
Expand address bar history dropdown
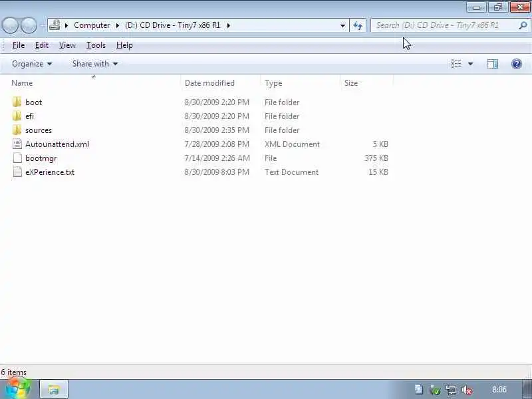[x=342, y=25]
